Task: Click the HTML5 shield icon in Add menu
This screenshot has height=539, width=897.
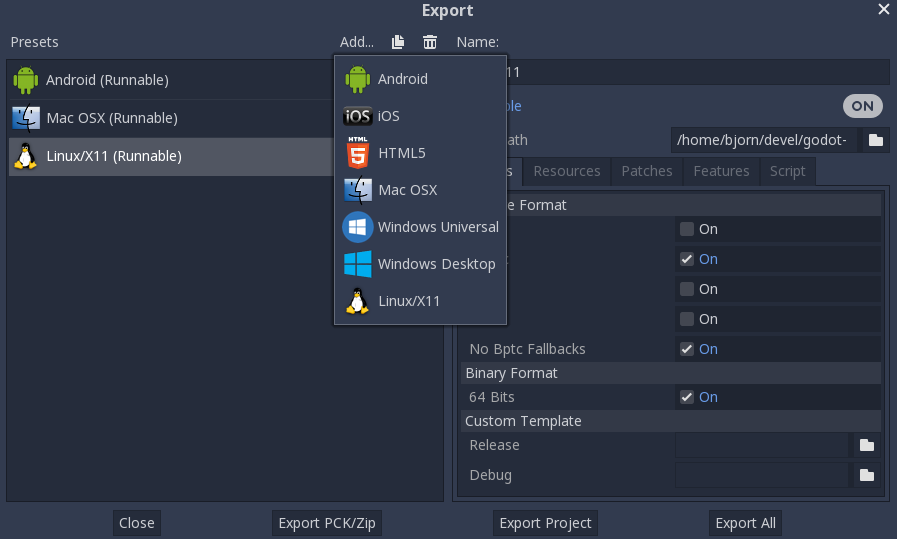Action: coord(358,153)
